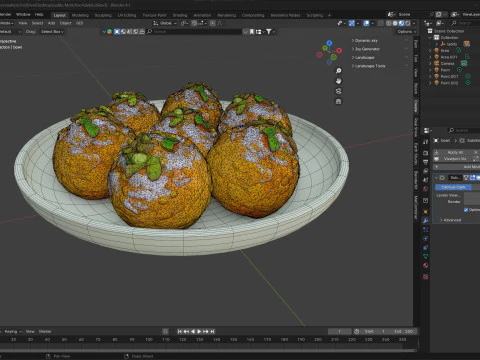Open the Texture properties checker icon
This screenshot has height=360, width=480.
pos(426,277)
